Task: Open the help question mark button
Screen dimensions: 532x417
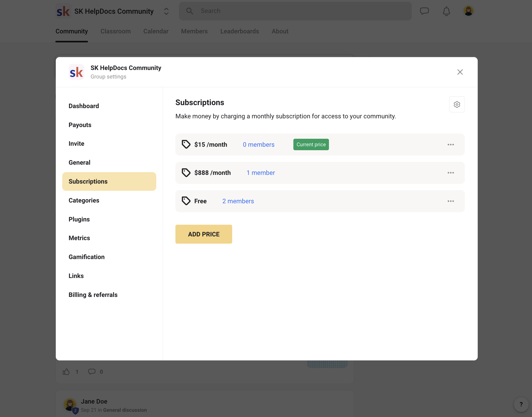Action: [521, 404]
